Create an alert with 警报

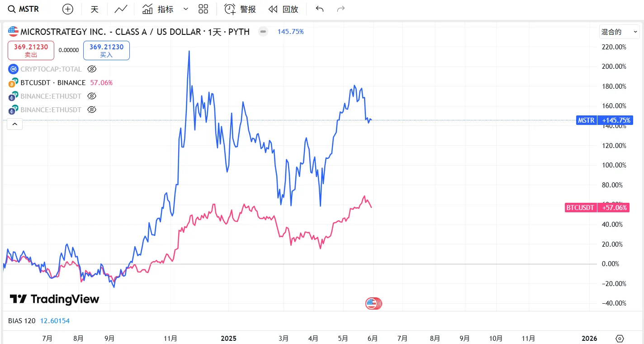coord(240,9)
